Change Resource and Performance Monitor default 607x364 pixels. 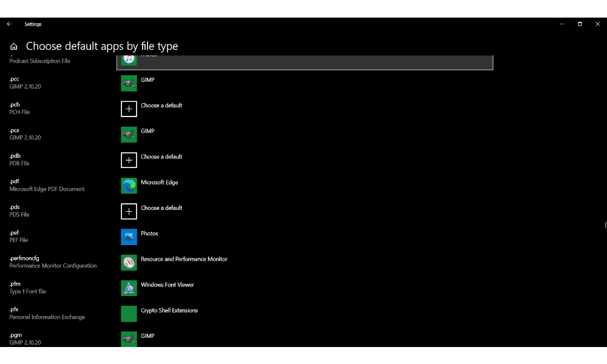tap(184, 259)
